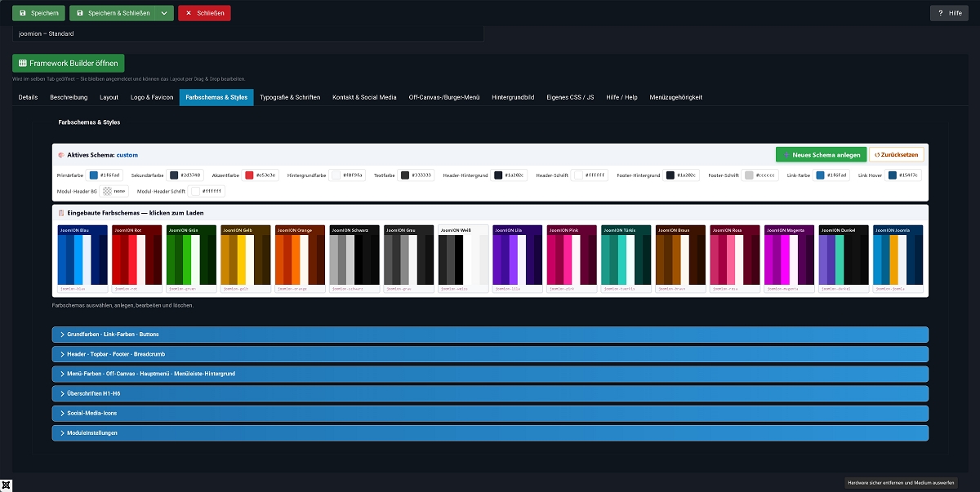This screenshot has height=492, width=980.
Task: Load the JoomION Grau color scheme
Action: [408, 259]
